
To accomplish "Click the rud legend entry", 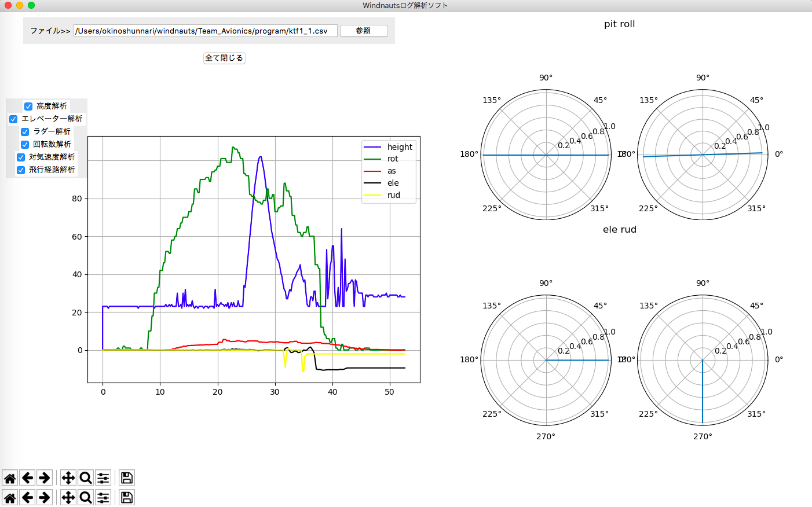I will (x=382, y=195).
